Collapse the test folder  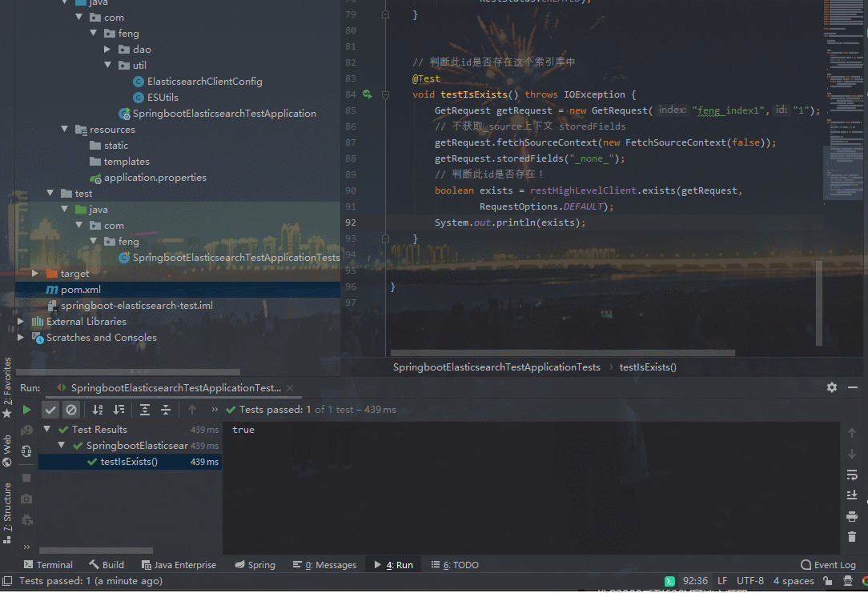click(x=50, y=194)
